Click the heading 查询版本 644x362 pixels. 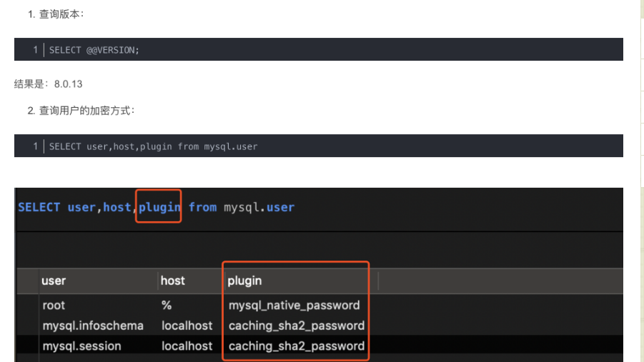click(x=61, y=14)
